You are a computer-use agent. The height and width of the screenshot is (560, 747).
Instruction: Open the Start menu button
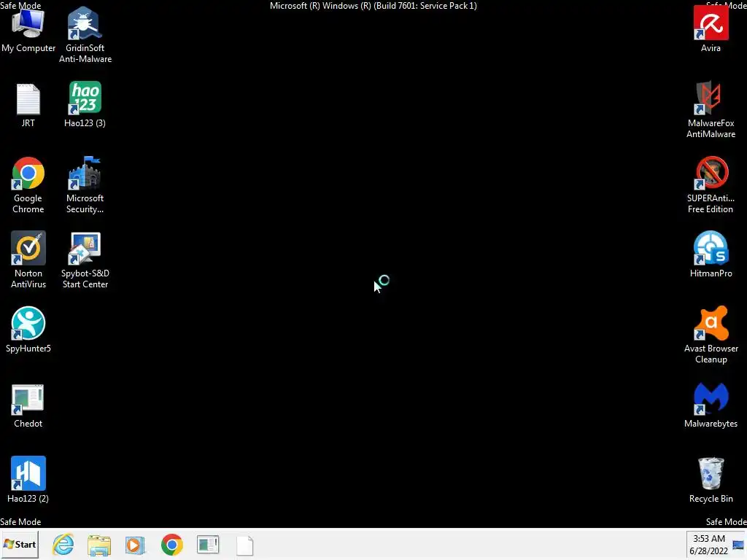[20, 544]
